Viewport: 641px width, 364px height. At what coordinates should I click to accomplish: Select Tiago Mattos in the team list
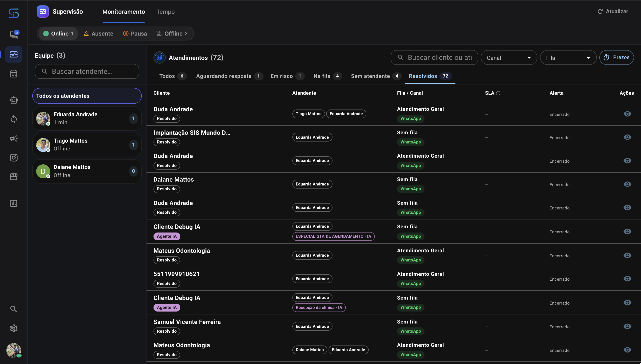[87, 145]
